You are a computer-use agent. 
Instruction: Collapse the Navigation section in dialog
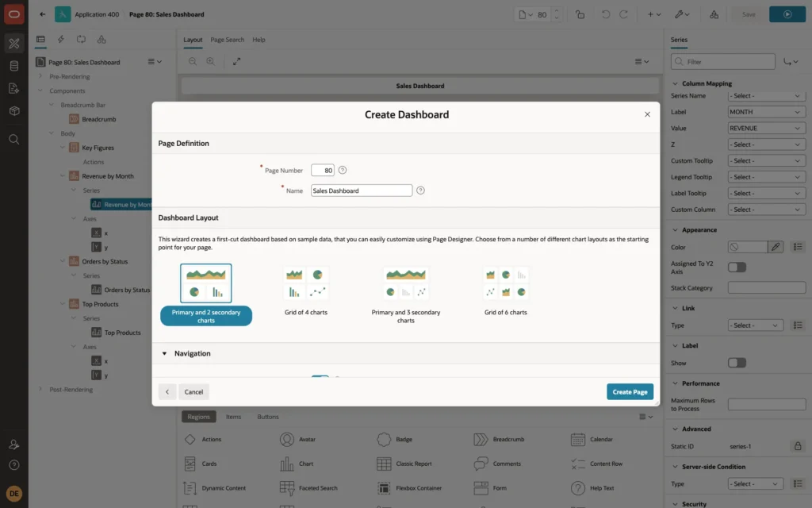164,353
